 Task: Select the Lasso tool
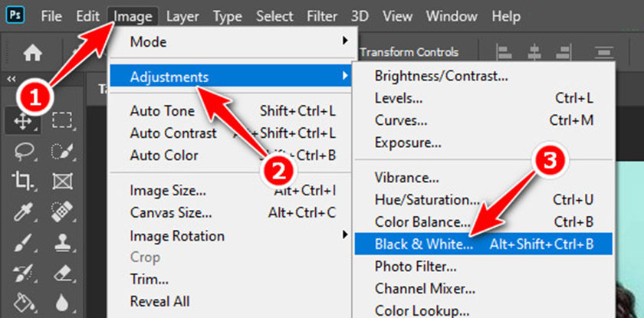21,151
